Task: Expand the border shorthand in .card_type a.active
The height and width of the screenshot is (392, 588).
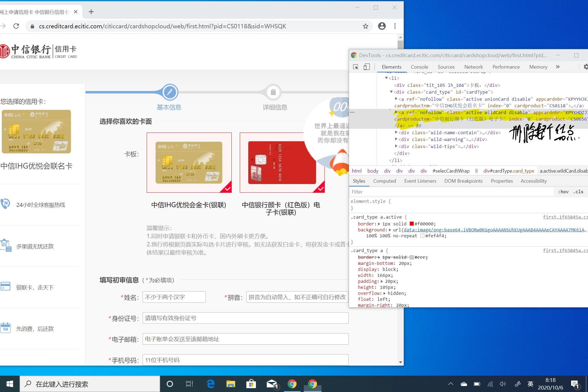Action: pyautogui.click(x=379, y=224)
